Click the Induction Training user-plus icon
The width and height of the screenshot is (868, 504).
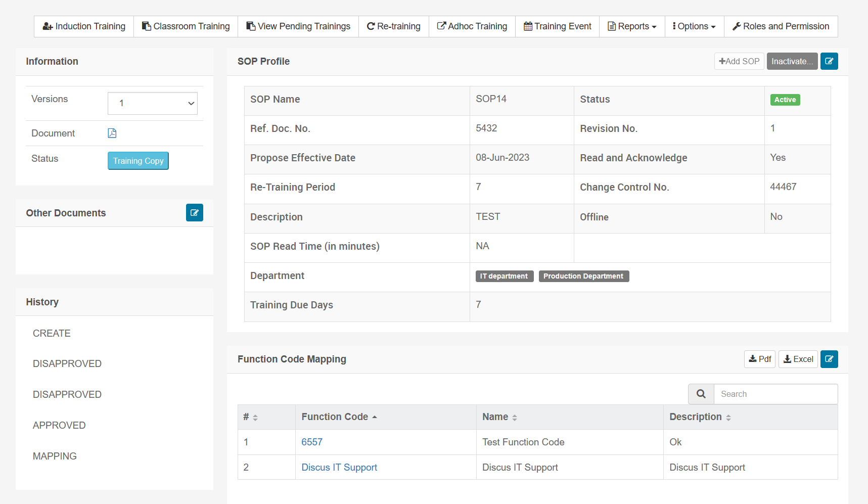pos(48,26)
